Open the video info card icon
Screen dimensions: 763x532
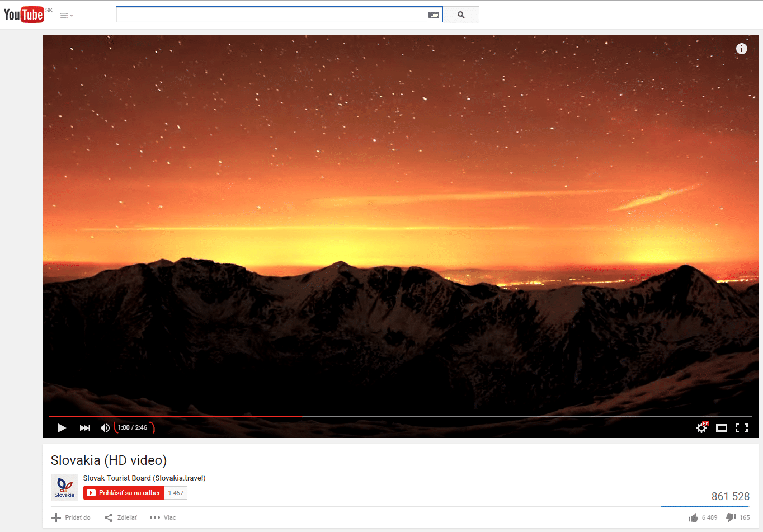click(741, 49)
